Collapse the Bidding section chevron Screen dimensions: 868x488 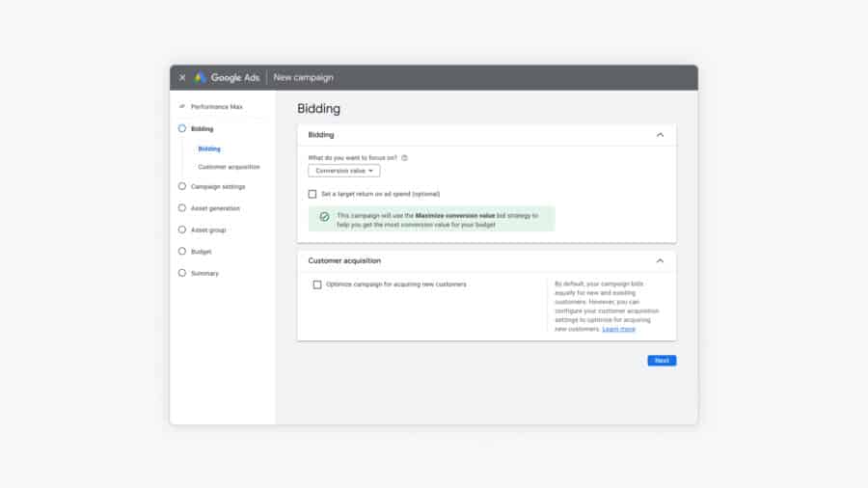tap(660, 135)
